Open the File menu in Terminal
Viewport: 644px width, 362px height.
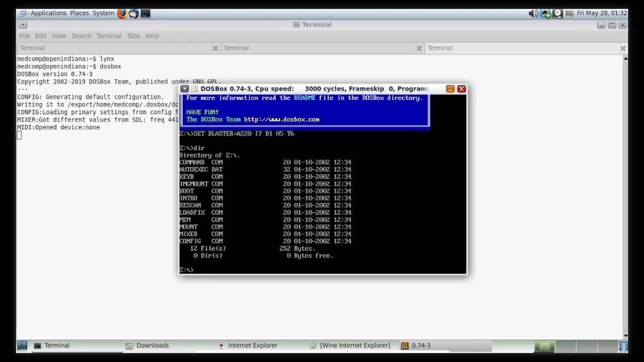pos(25,36)
